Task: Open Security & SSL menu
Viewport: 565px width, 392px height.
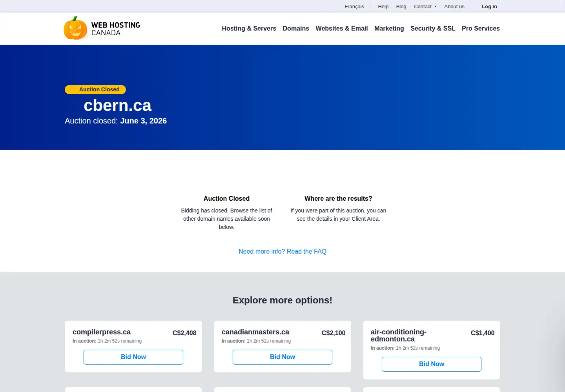Action: tap(433, 28)
